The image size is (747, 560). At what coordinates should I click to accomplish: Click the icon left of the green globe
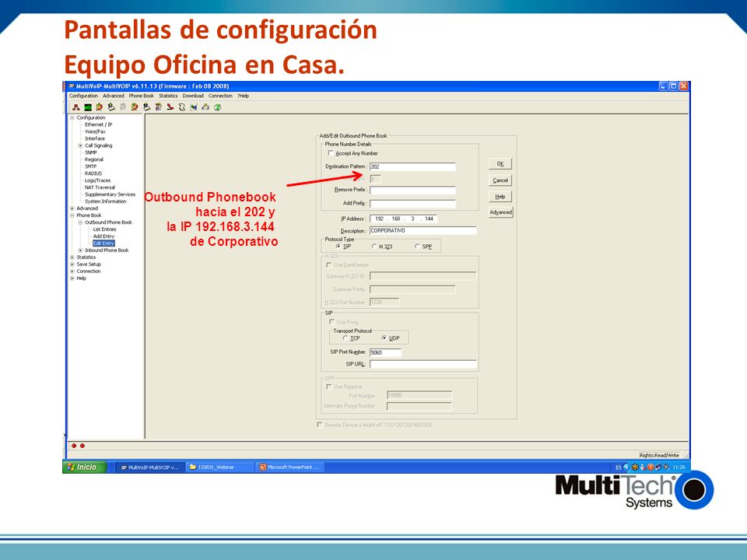pyautogui.click(x=205, y=107)
